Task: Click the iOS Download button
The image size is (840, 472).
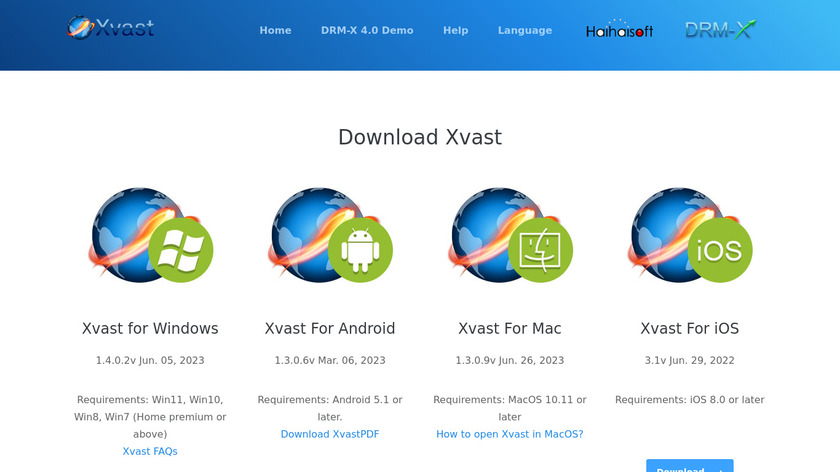Action: tap(689, 466)
